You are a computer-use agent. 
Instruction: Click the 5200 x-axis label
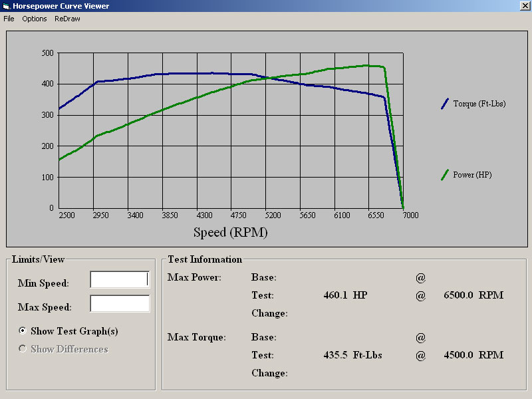(x=273, y=215)
